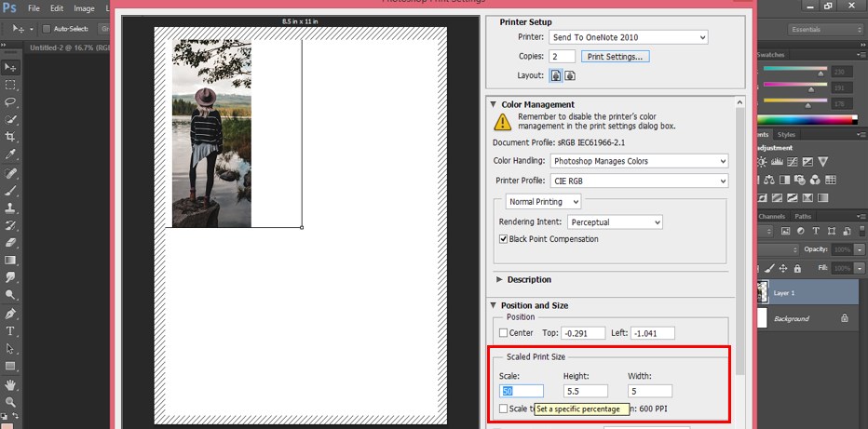The image size is (868, 429).
Task: Toggle the Auto-Select checkbox
Action: [x=47, y=29]
